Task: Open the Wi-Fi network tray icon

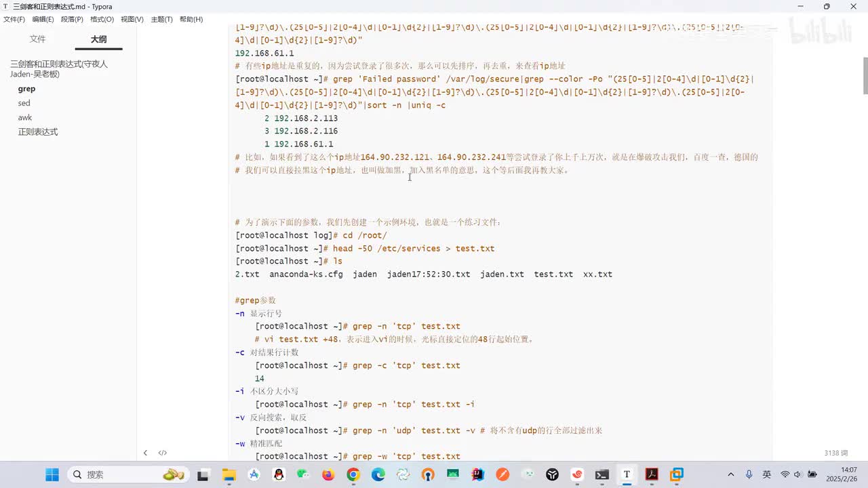Action: click(x=785, y=474)
